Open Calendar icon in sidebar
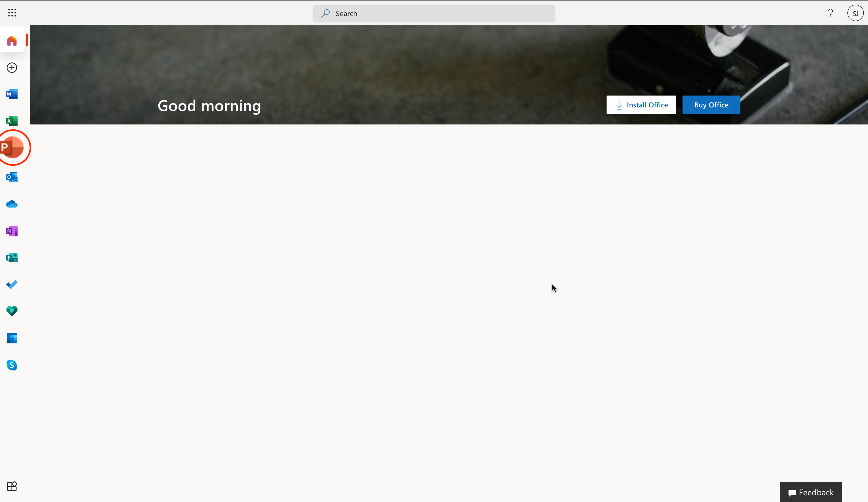Screen dimensions: 868x502 point(12,338)
